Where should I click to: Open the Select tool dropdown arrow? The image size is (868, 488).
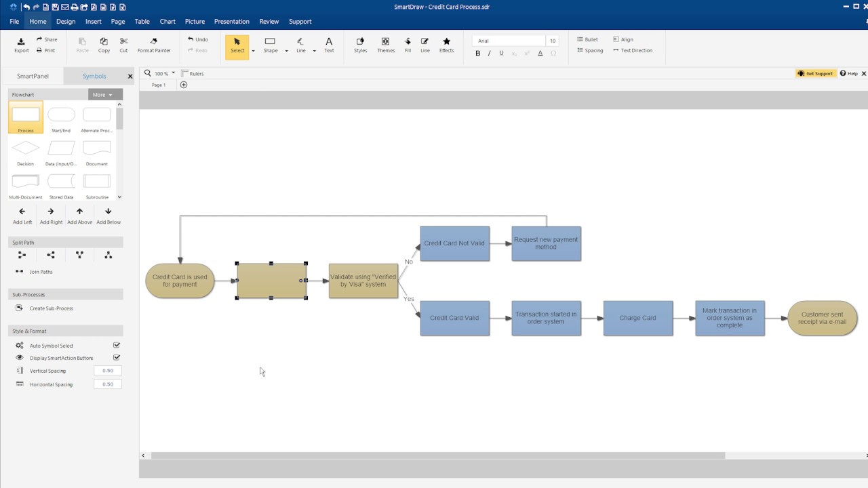(x=253, y=51)
